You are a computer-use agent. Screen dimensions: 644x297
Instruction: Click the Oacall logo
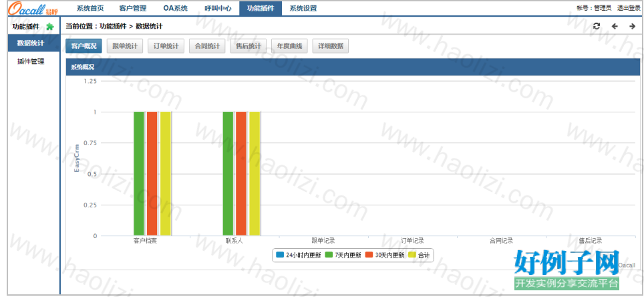tap(33, 8)
